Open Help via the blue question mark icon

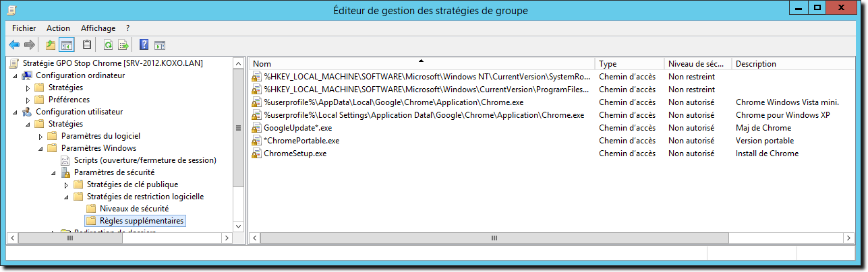point(144,45)
